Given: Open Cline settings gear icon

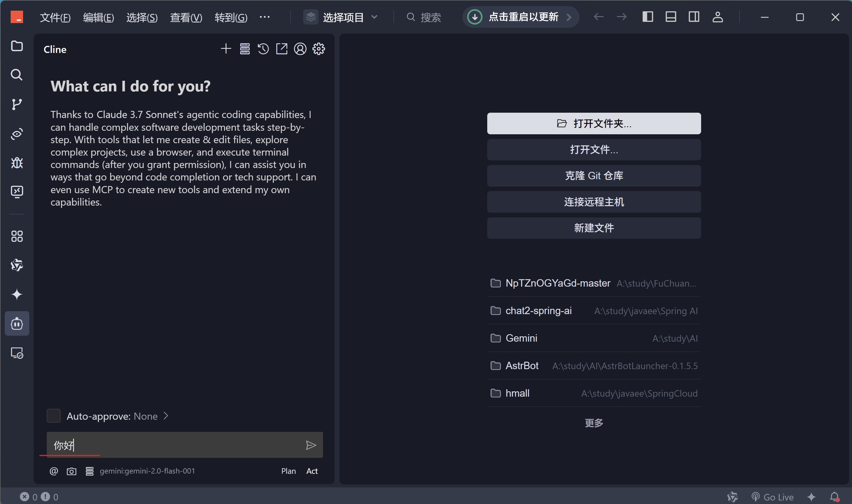Looking at the screenshot, I should point(319,49).
